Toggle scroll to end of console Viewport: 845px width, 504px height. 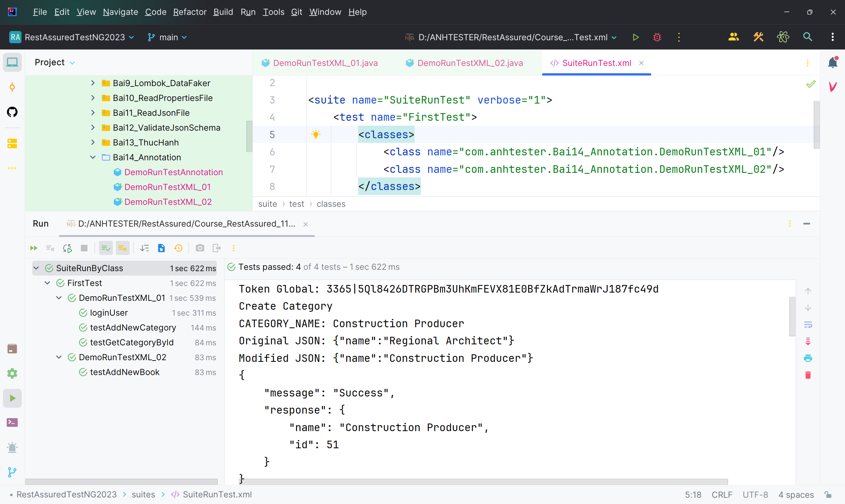coord(808,342)
